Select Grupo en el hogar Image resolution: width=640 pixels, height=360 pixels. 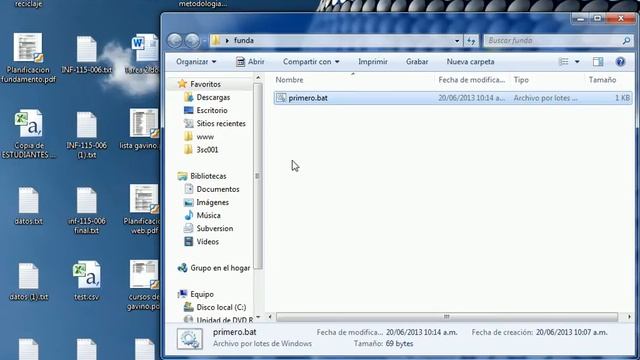[220, 268]
